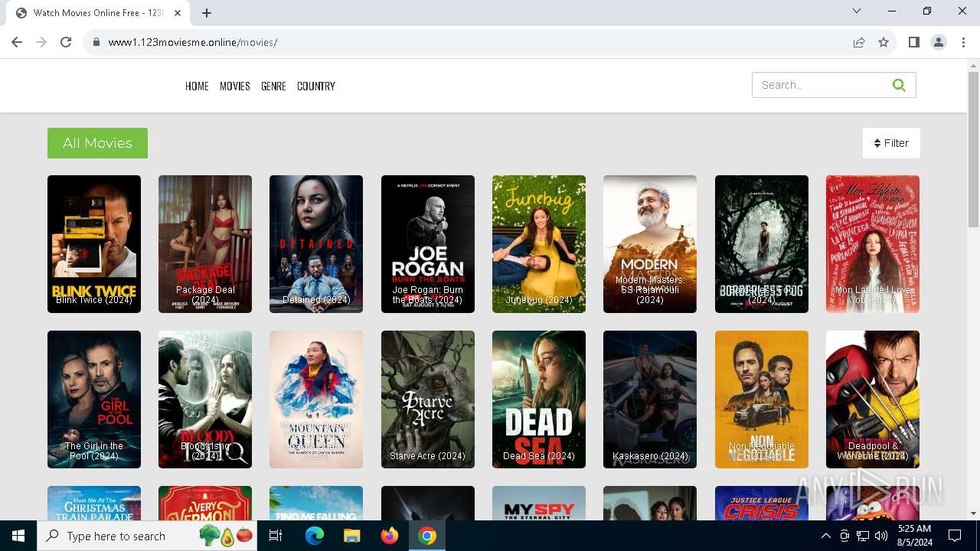Launch Microsoft Edge from taskbar
This screenshot has width=980, height=551.
click(315, 536)
